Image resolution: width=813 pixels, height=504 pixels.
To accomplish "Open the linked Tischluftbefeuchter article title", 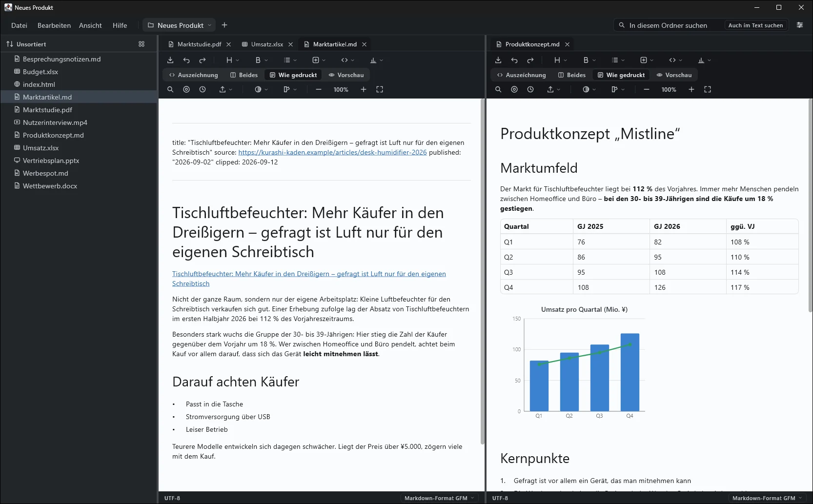I will point(309,279).
